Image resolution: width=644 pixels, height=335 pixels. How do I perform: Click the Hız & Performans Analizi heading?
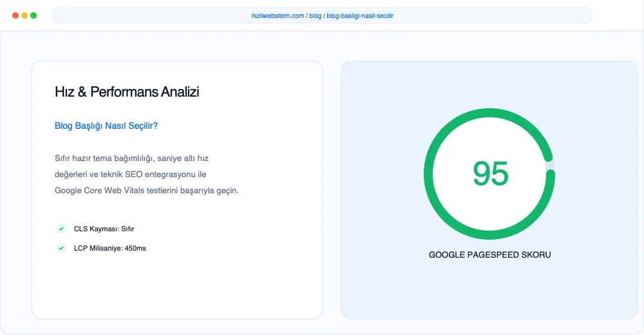pos(127,91)
